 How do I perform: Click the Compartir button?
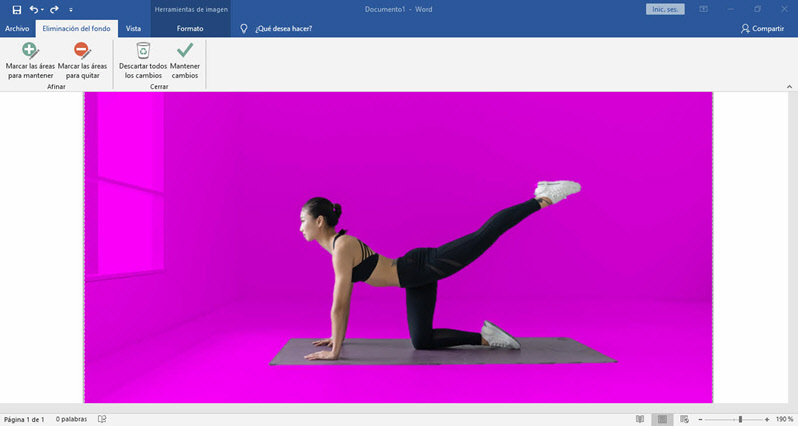coord(762,29)
